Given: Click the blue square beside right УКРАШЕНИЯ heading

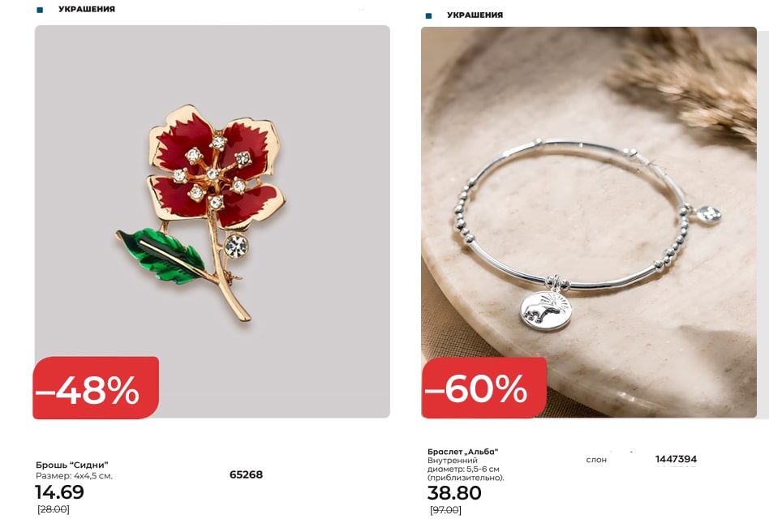Looking at the screenshot, I should (428, 15).
